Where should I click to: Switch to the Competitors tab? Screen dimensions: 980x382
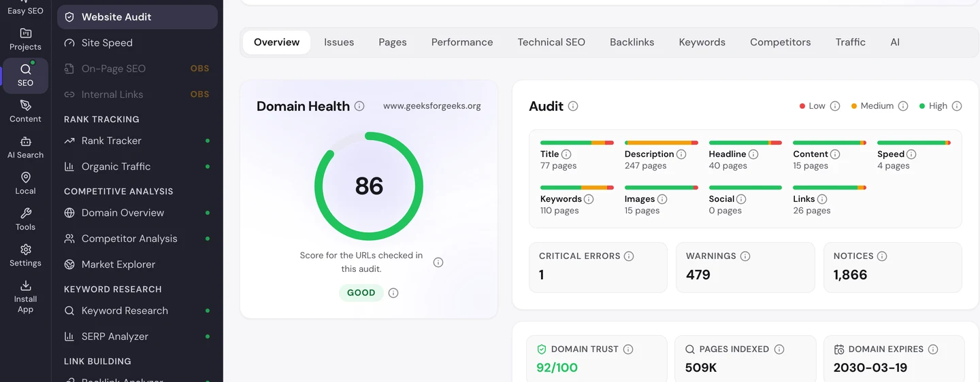781,42
